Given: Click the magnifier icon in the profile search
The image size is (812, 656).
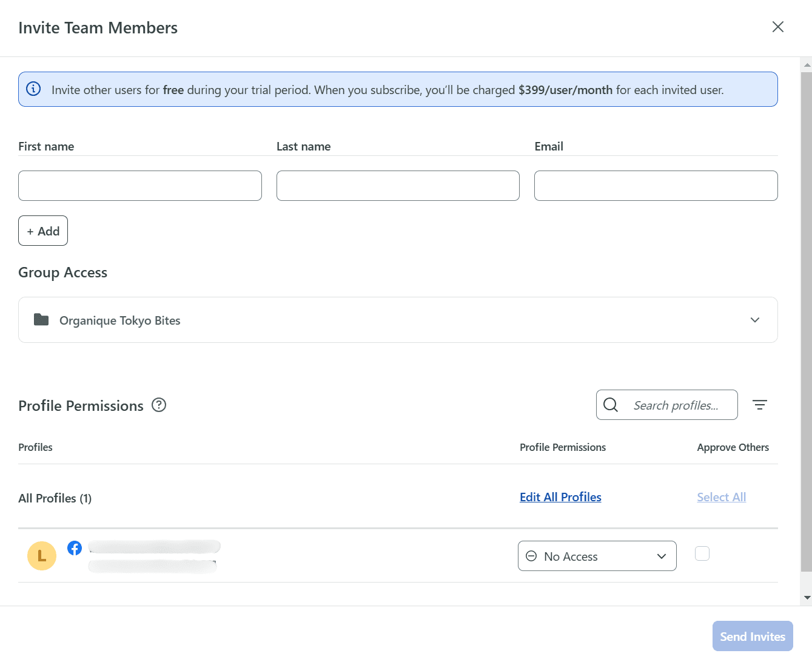Looking at the screenshot, I should [x=611, y=405].
